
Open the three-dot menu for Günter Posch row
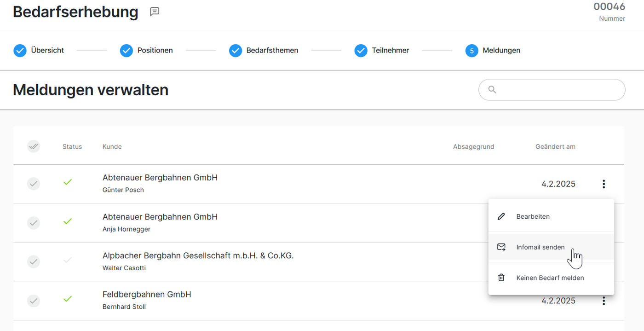pyautogui.click(x=604, y=184)
